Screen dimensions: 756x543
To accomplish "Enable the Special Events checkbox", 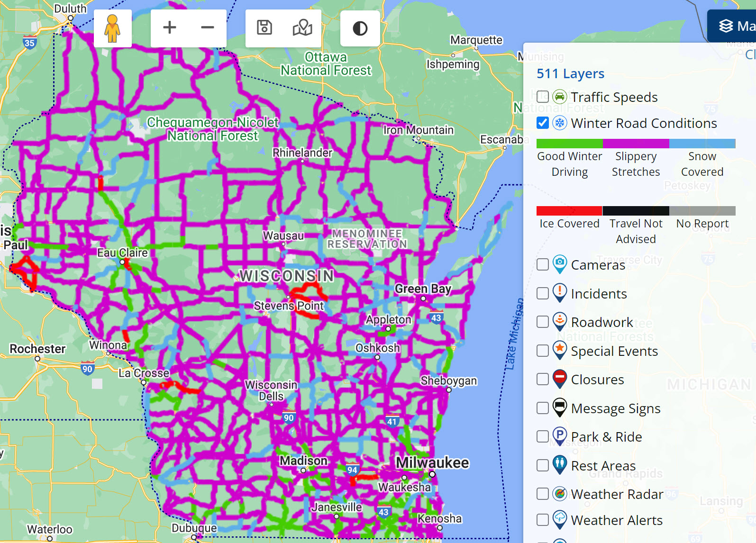I will pos(543,351).
